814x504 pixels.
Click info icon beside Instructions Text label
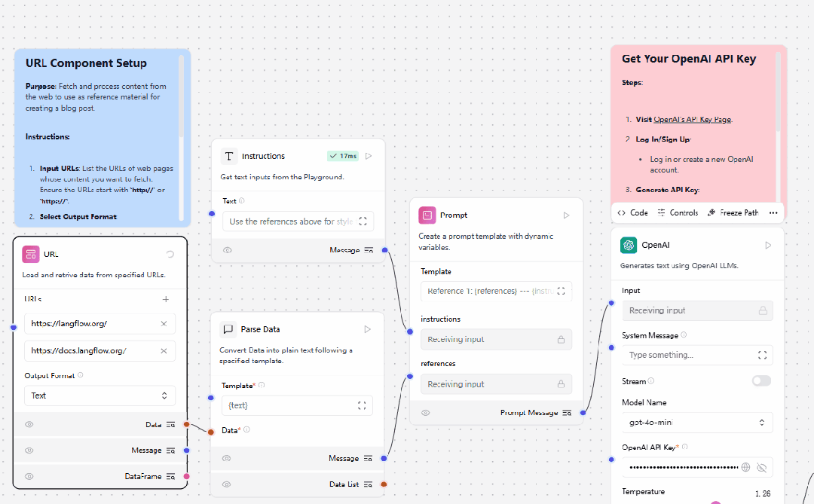pyautogui.click(x=242, y=201)
